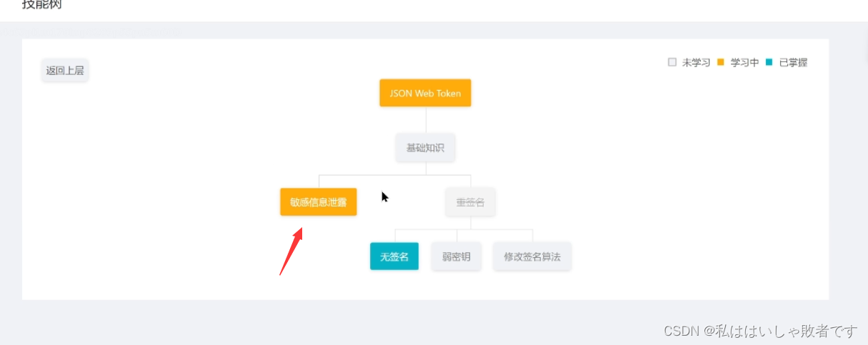
Task: Click the 返回上层 button
Action: 65,71
